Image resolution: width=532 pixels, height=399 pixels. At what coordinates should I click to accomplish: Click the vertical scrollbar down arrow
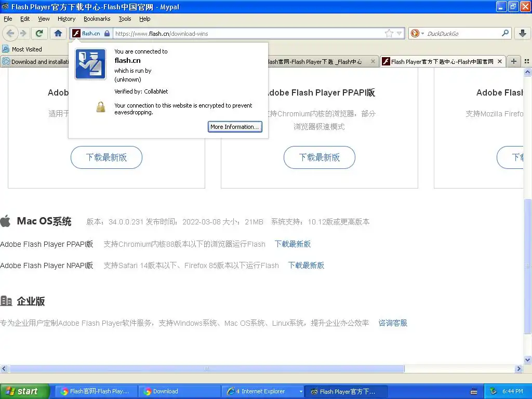coord(528,360)
